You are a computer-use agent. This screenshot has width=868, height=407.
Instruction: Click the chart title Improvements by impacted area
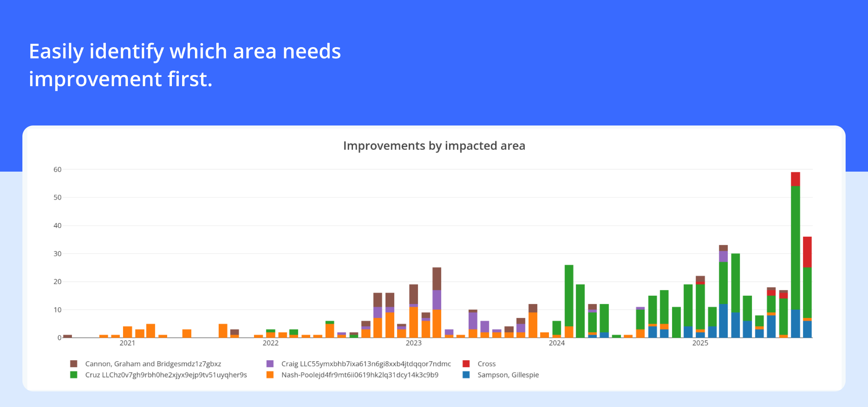[434, 146]
